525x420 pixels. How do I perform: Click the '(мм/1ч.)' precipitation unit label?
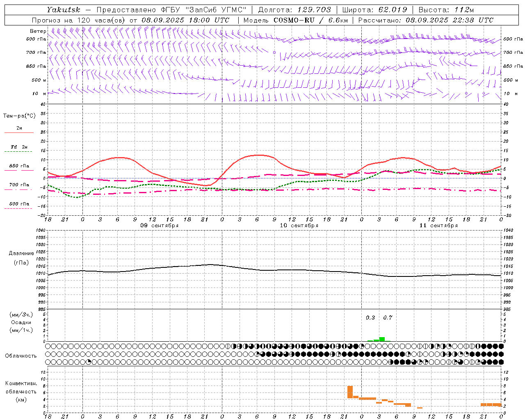(x=21, y=330)
